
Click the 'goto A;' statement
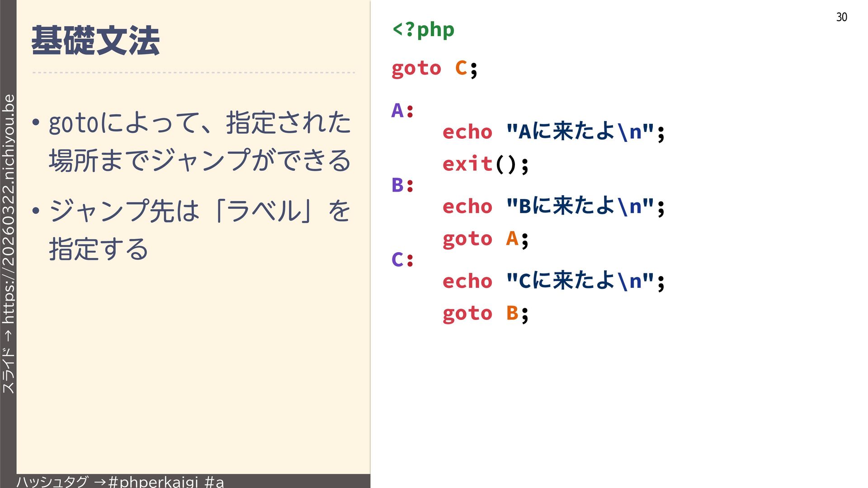click(x=485, y=239)
